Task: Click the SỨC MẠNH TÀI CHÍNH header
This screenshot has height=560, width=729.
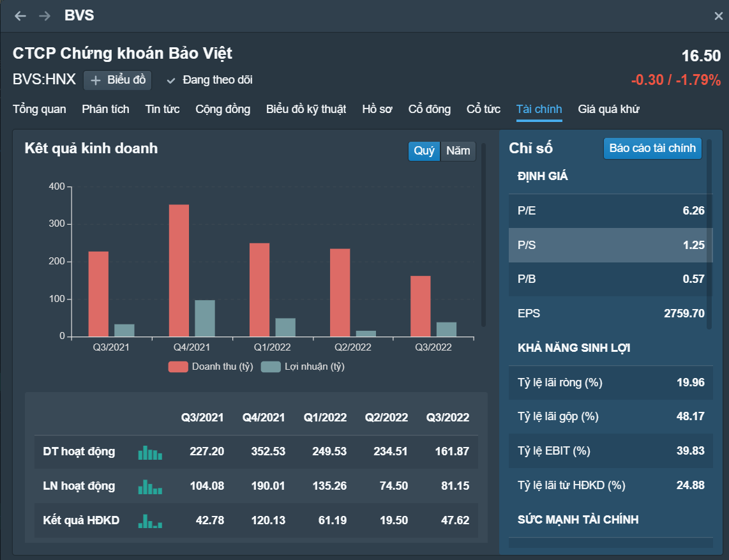Action: point(578,520)
